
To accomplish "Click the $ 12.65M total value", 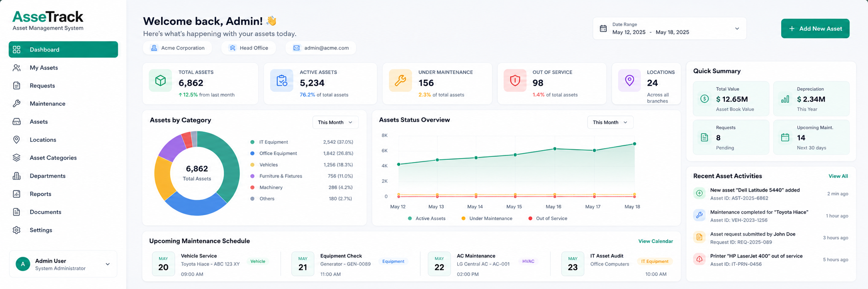I will point(732,99).
